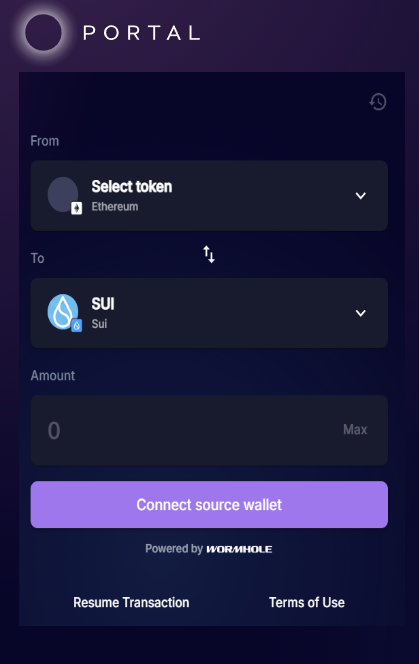Click the Sui chain badge icon
This screenshot has width=419, height=664.
[77, 325]
